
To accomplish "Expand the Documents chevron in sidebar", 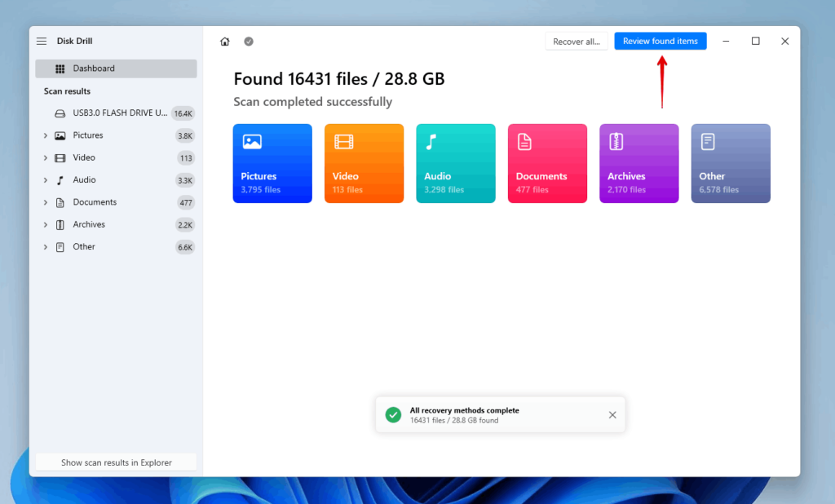I will (46, 202).
